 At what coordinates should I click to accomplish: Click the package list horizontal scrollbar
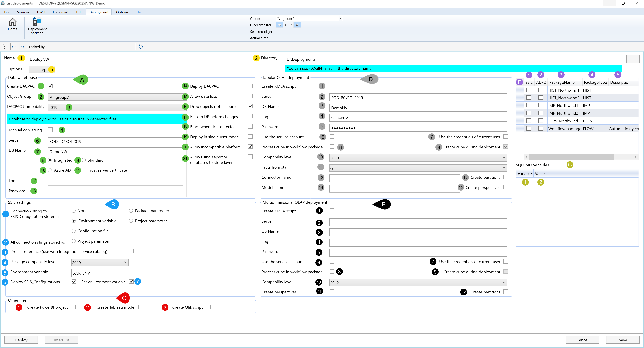(572, 157)
